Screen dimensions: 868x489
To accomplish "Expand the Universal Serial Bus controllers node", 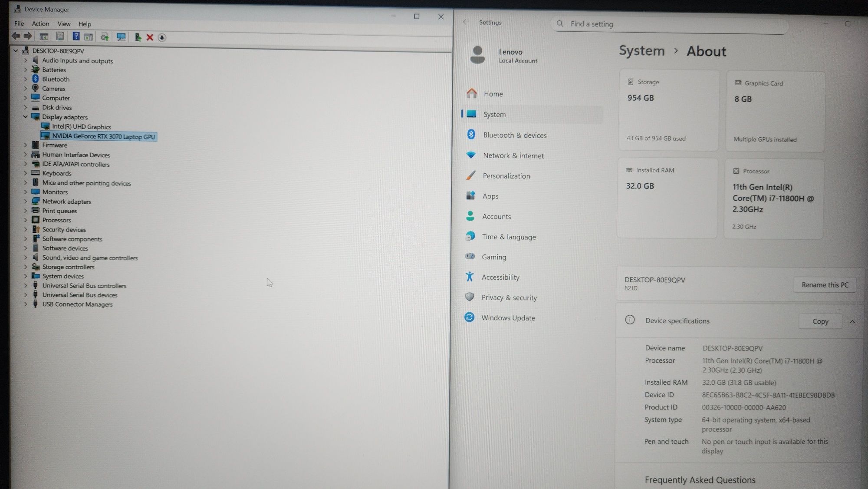I will (x=25, y=285).
